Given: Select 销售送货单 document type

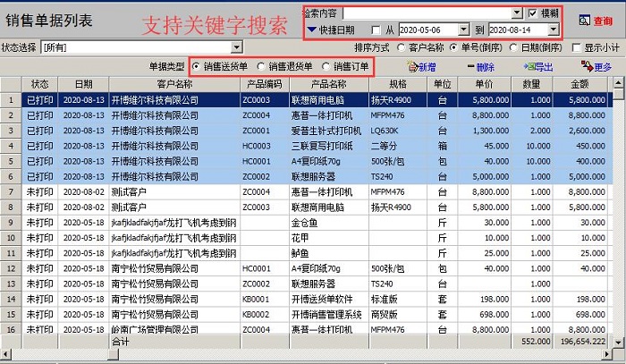Looking at the screenshot, I should pyautogui.click(x=196, y=66).
